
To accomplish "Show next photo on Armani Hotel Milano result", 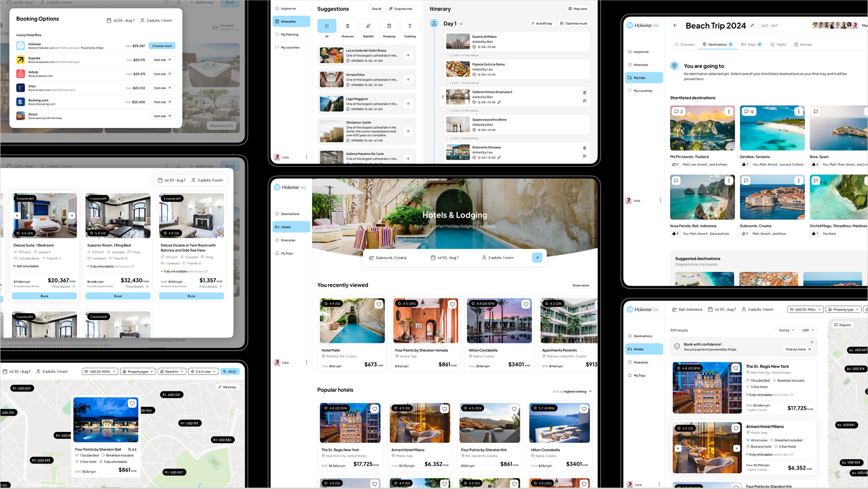I will pyautogui.click(x=736, y=448).
